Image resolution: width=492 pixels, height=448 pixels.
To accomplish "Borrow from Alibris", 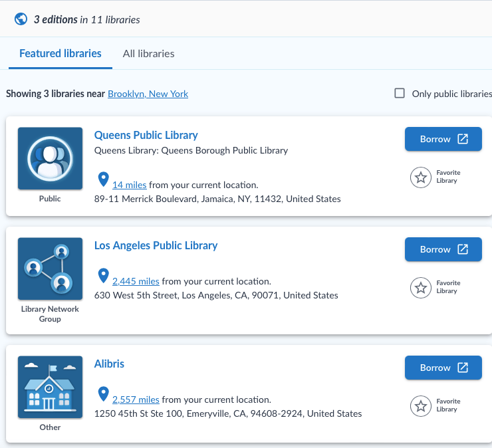I will (443, 368).
